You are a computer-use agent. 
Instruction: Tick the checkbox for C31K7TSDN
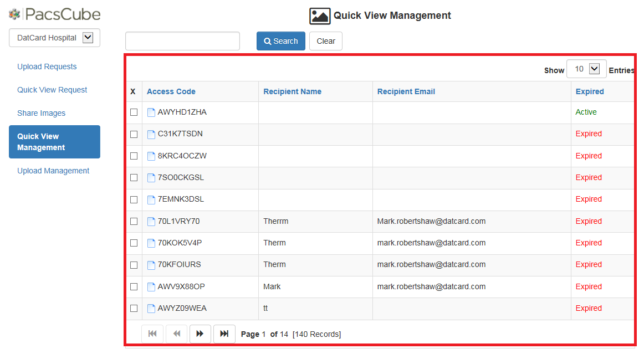pos(134,134)
